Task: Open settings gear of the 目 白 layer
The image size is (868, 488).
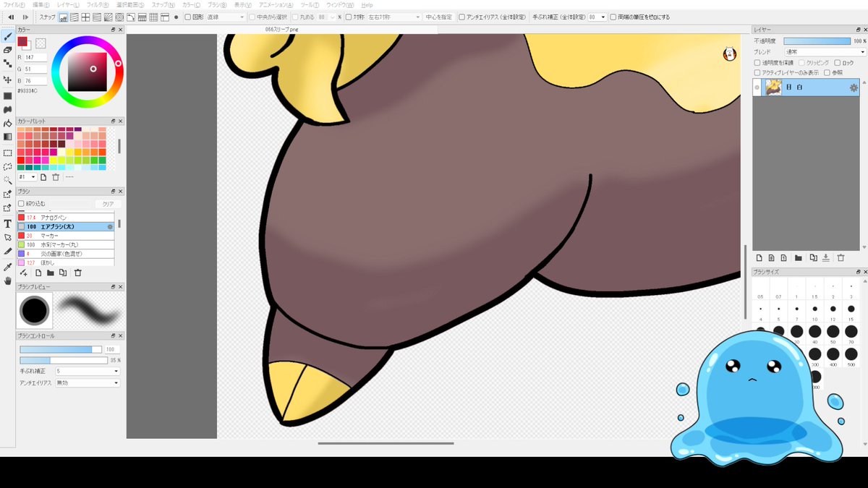Action: pyautogui.click(x=854, y=87)
